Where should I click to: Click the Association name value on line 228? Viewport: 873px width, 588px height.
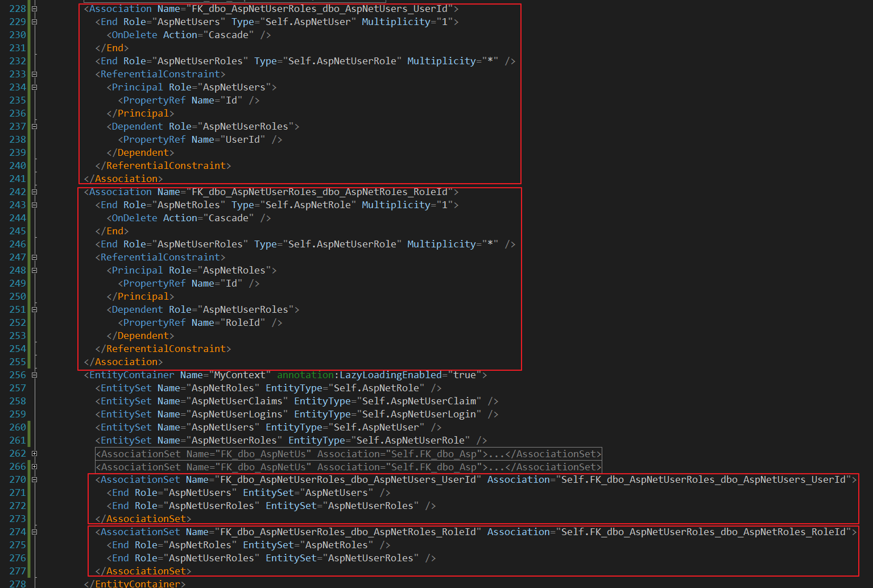coord(320,9)
